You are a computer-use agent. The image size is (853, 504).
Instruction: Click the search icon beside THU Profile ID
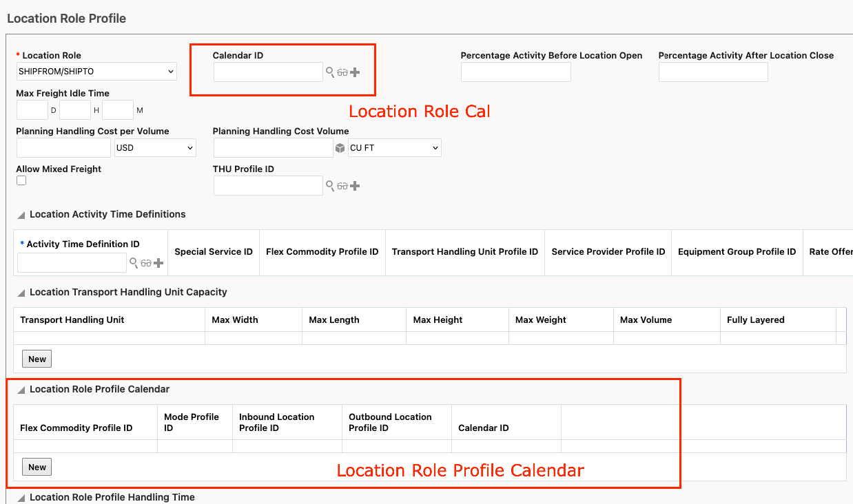click(x=329, y=185)
